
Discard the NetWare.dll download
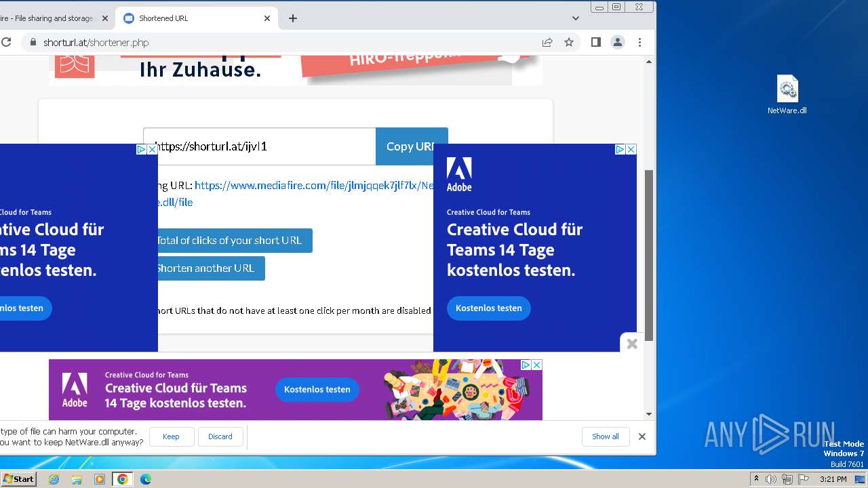tap(220, 436)
